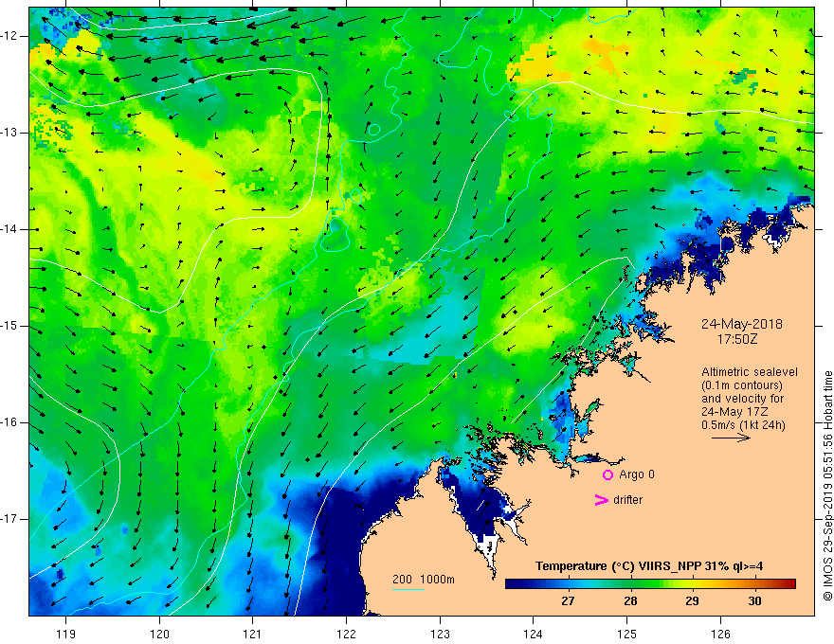The image size is (834, 644).
Task: Click the drifter legend label
Action: point(627,500)
